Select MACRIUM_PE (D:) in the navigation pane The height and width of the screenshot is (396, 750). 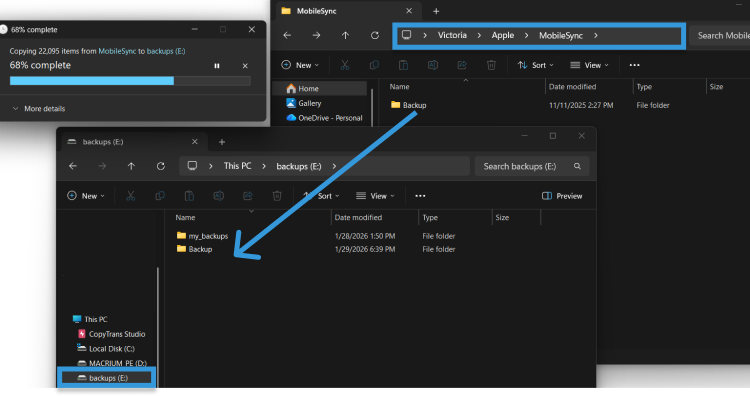(x=112, y=363)
